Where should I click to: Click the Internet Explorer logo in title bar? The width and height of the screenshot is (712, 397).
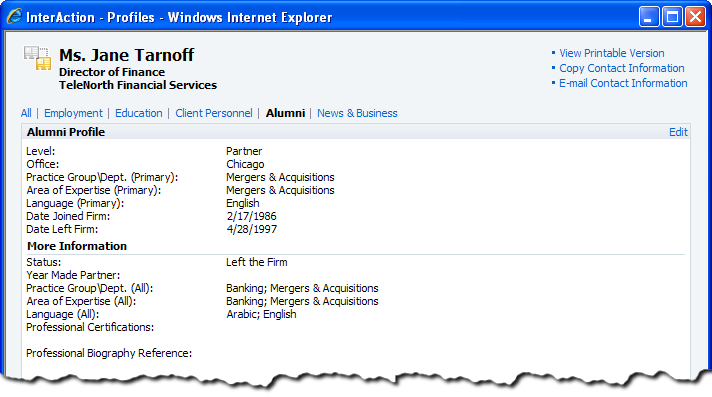(15, 17)
